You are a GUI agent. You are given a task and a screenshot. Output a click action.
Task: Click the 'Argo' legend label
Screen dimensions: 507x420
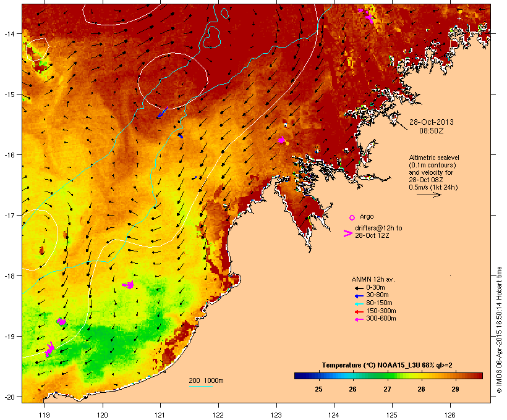[x=367, y=216]
